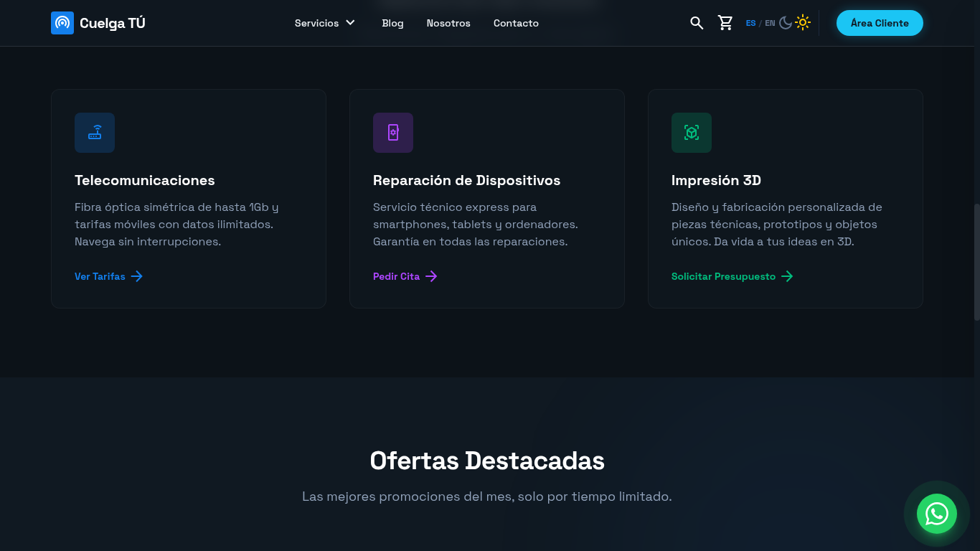Click the Área Cliente button

point(880,23)
